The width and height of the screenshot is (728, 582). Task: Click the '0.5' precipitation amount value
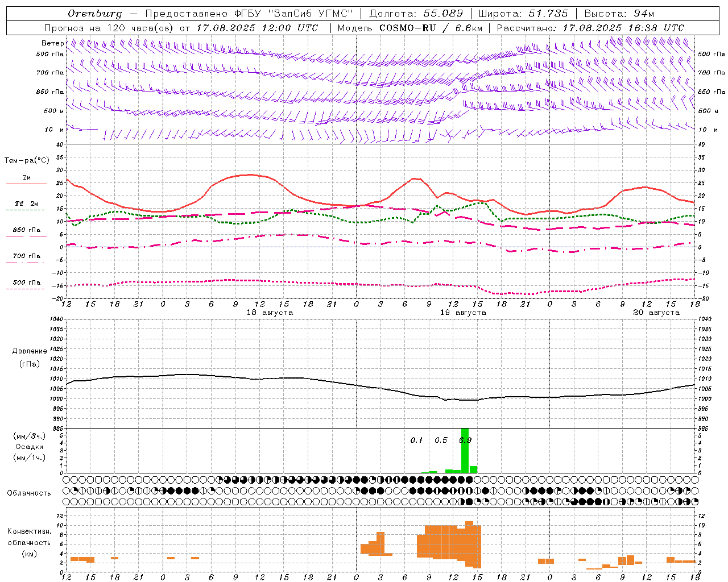coord(441,440)
